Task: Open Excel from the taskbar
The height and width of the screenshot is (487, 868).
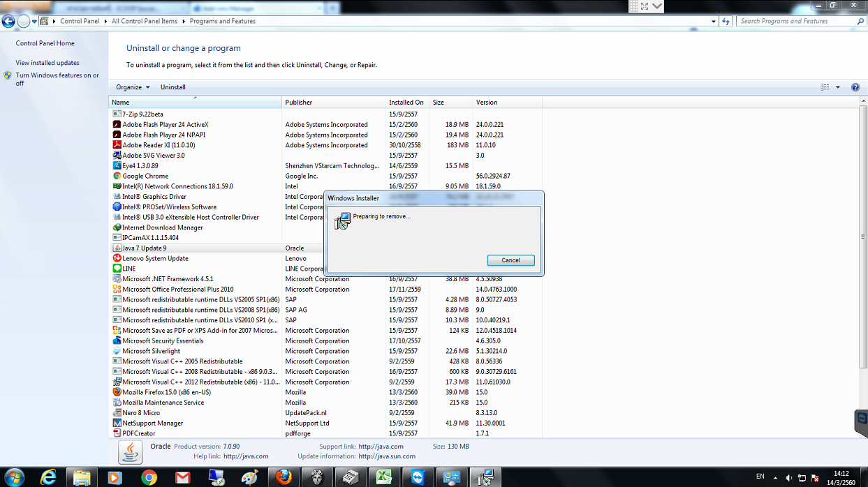Action: (x=383, y=477)
